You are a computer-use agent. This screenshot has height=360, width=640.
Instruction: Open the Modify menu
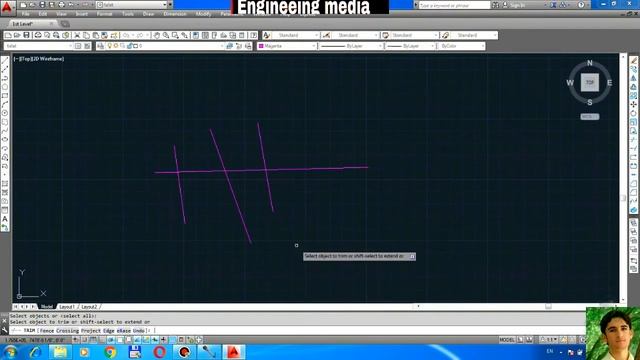(203, 14)
